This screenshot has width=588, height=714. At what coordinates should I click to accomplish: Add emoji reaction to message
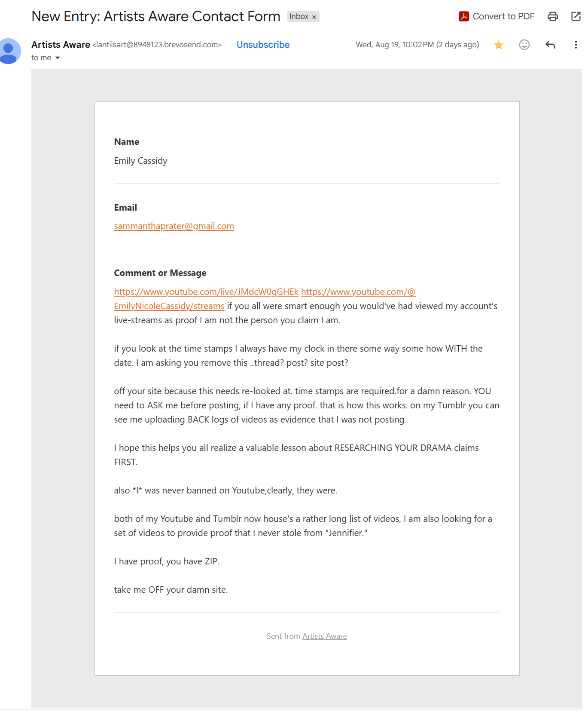coord(524,45)
